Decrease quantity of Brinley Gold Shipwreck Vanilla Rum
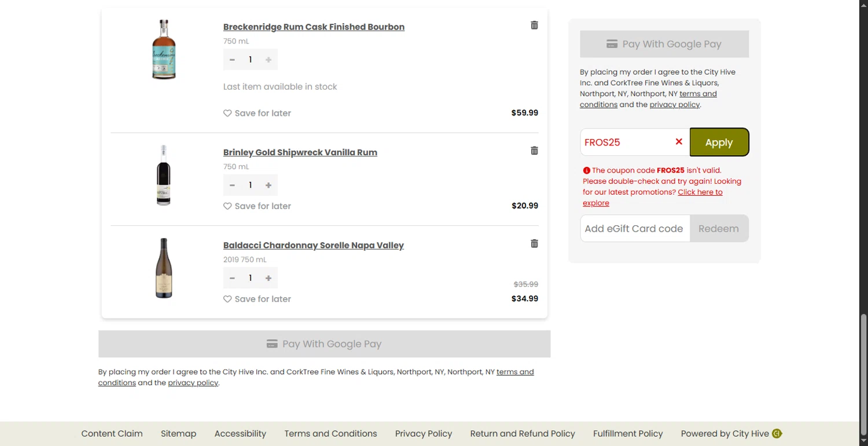868x446 pixels. point(232,185)
